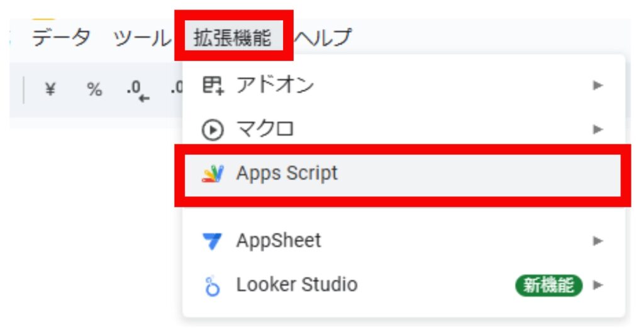Open the データ menu
The image size is (644, 330).
click(61, 38)
